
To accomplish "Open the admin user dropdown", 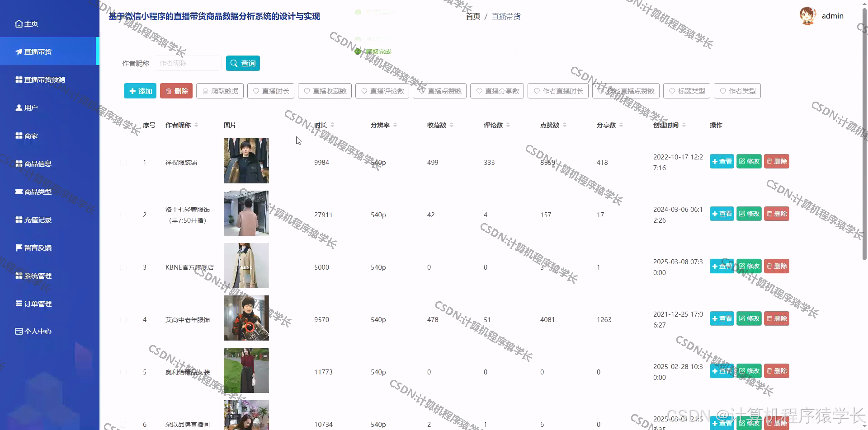I will click(x=832, y=16).
